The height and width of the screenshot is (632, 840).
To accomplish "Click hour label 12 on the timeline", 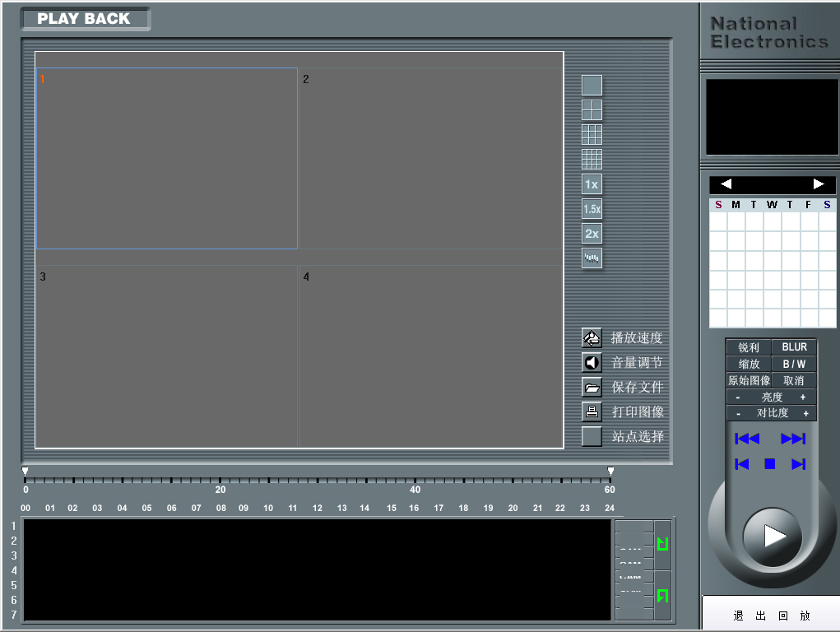I will (x=317, y=508).
